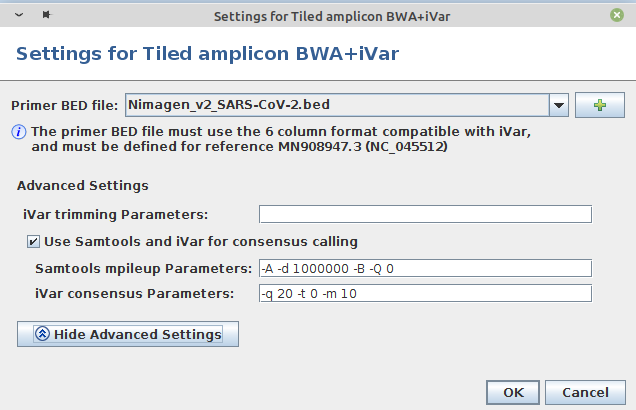Expand the Primer BED file dropdown arrow

pyautogui.click(x=558, y=105)
